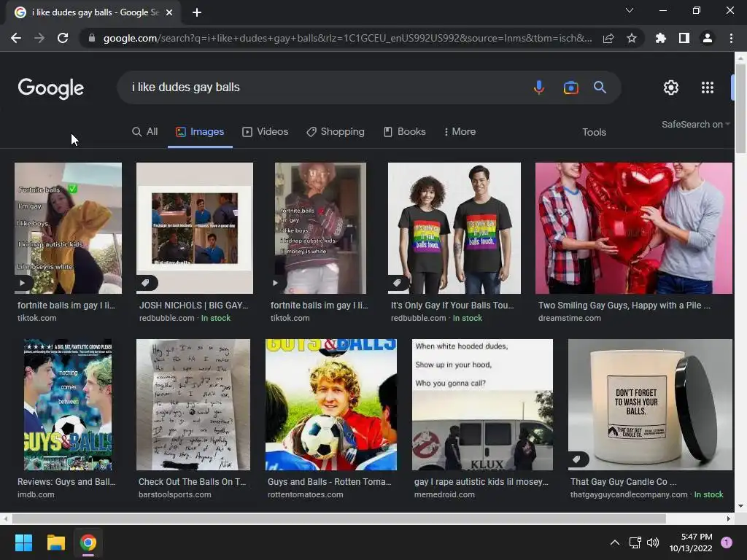Open the Google apps grid
747x560 pixels.
point(708,87)
